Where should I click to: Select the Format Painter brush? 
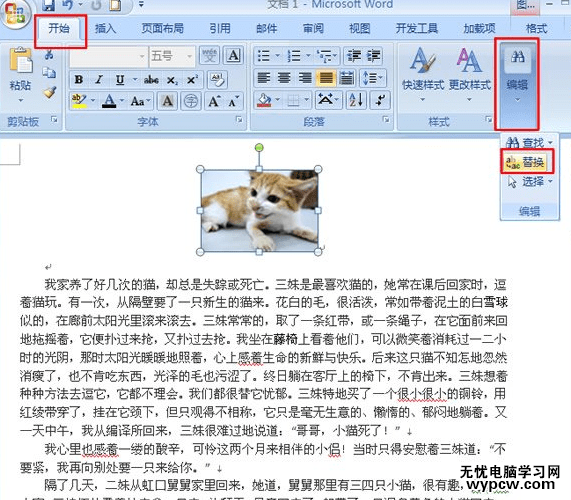pos(50,92)
